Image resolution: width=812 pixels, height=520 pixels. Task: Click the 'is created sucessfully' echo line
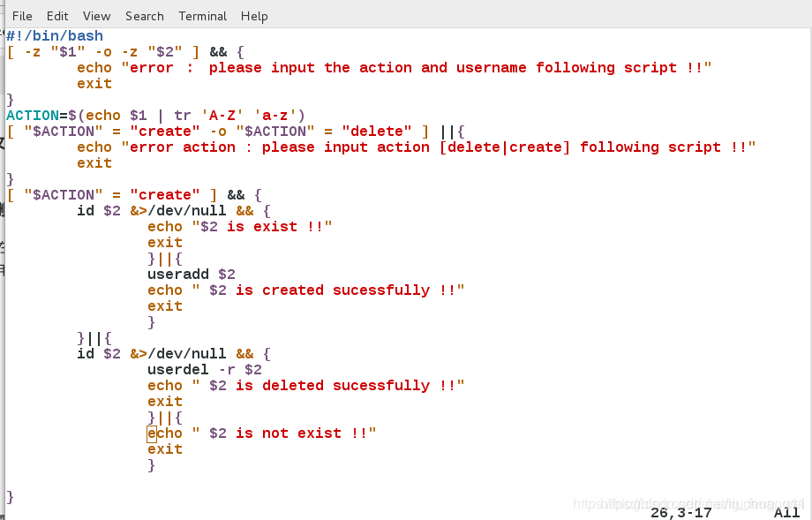[x=306, y=290]
